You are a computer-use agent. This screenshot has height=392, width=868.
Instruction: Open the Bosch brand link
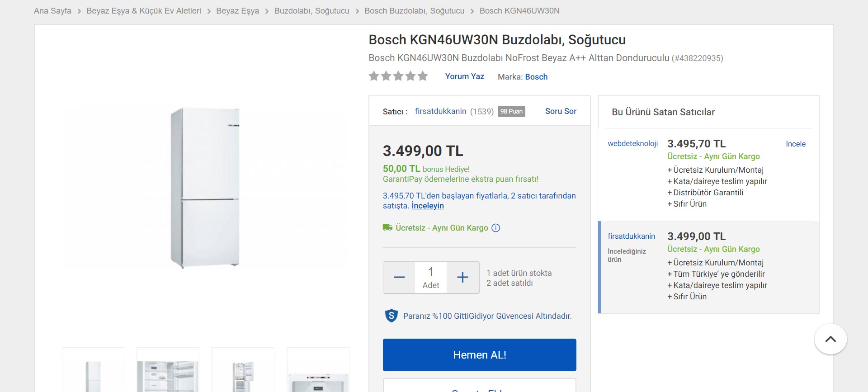(x=536, y=77)
